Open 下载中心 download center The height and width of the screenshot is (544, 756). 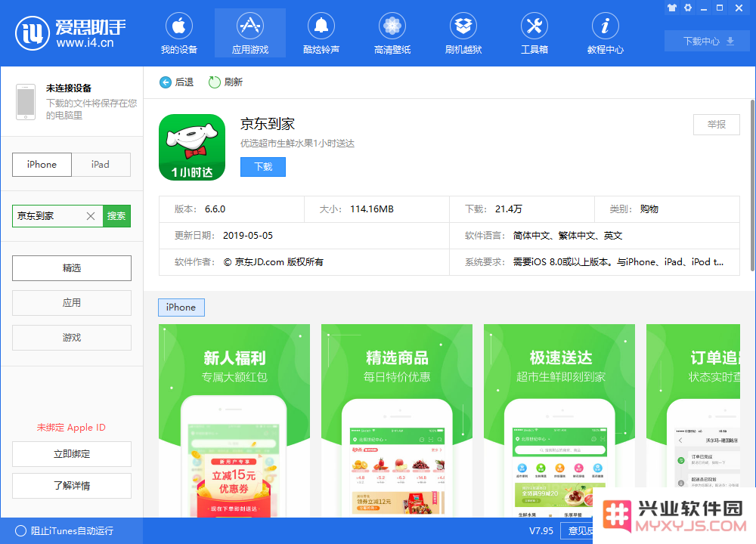[x=707, y=42]
